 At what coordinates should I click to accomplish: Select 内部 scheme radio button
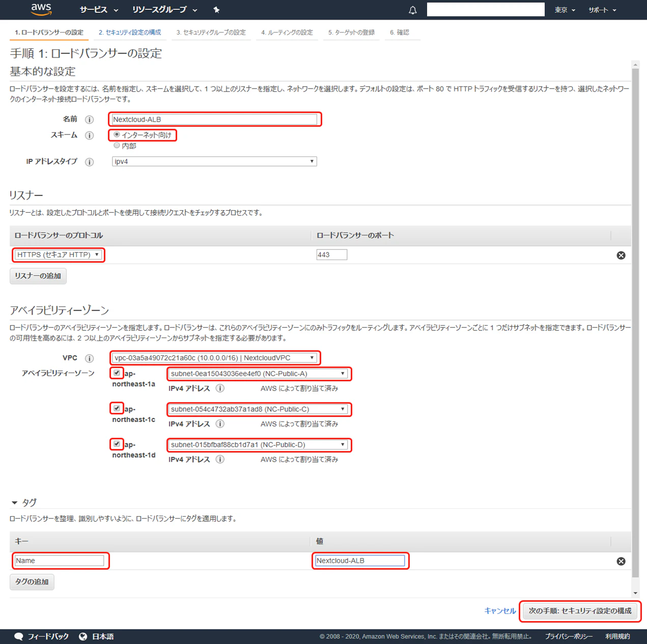(117, 145)
